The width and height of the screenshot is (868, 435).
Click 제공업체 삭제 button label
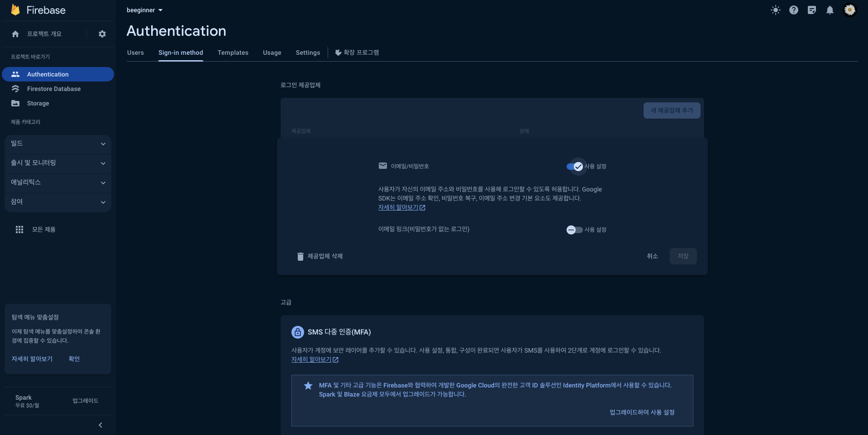[x=325, y=256]
